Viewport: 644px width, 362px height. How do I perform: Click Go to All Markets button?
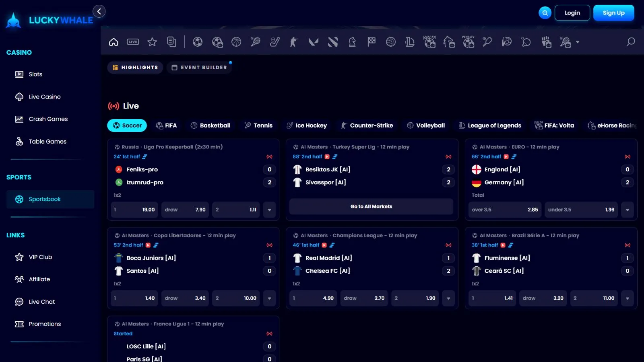(371, 206)
